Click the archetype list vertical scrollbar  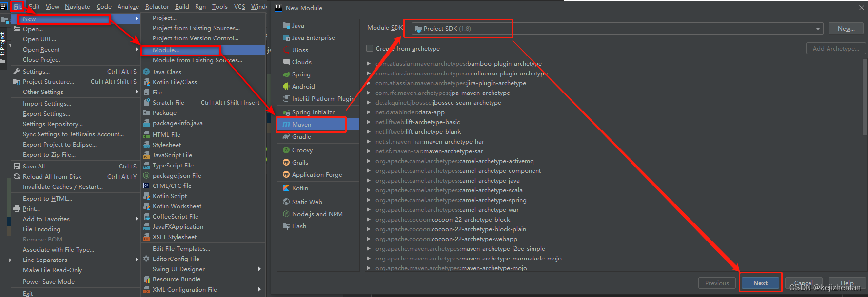click(865, 97)
